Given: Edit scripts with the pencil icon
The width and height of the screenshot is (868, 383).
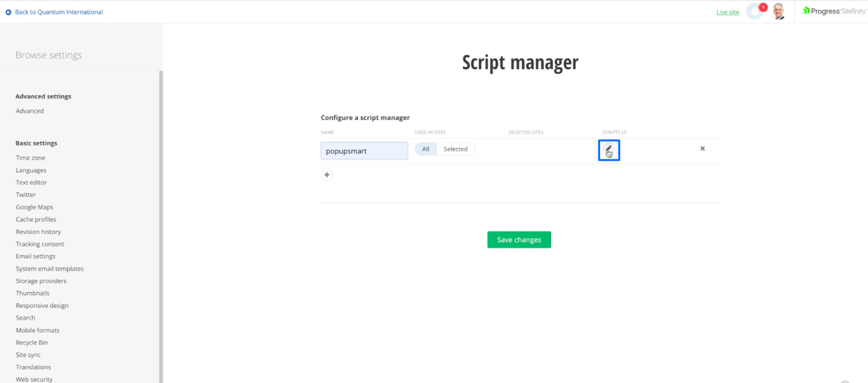Looking at the screenshot, I should click(x=609, y=150).
